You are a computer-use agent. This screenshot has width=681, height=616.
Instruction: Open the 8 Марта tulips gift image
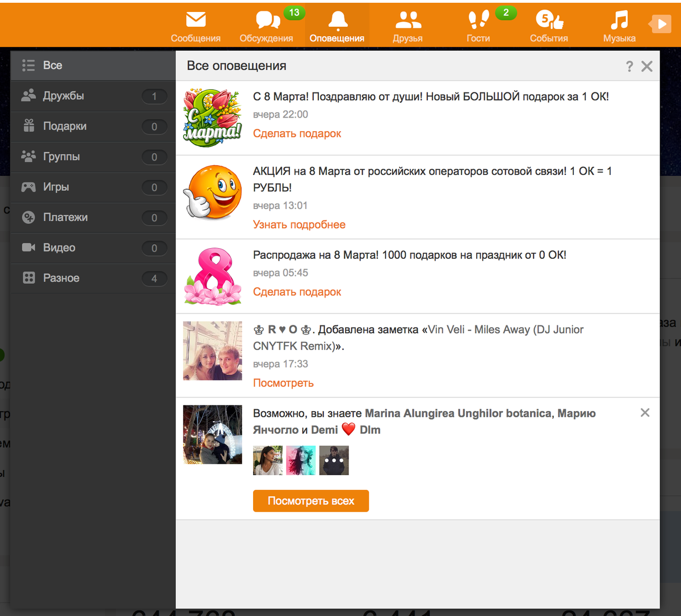(213, 118)
